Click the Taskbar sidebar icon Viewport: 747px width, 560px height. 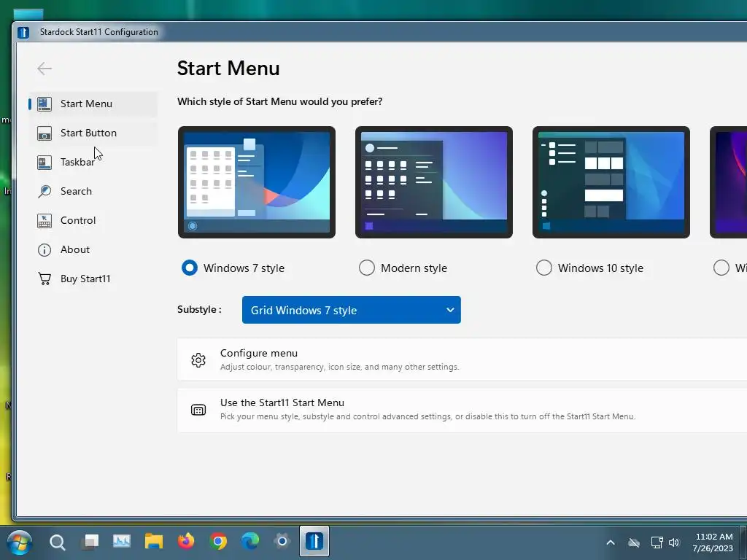coord(44,163)
